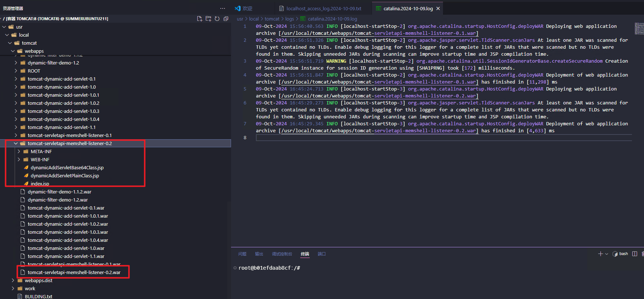Click local in the breadcrumb path
The image size is (644, 299).
pos(254,19)
